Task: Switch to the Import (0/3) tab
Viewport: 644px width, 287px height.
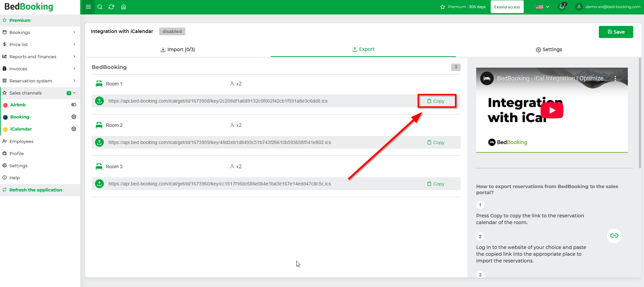Action: coord(178,49)
